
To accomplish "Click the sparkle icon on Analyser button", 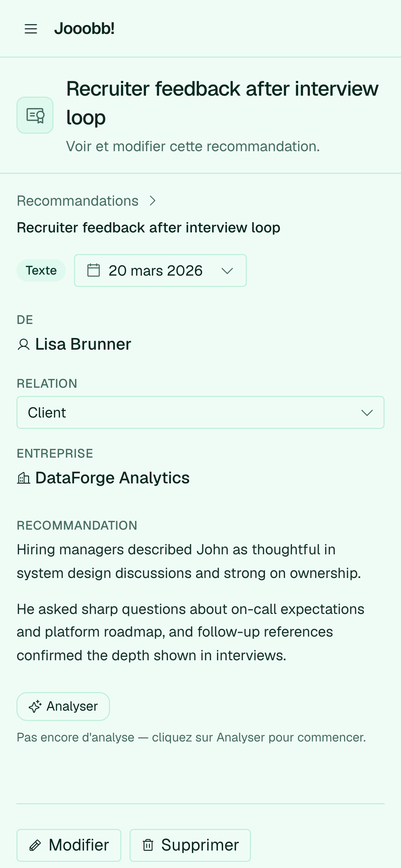I will click(x=35, y=707).
